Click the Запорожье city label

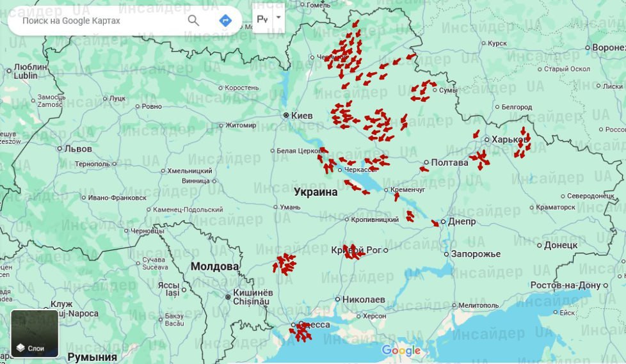click(x=476, y=254)
